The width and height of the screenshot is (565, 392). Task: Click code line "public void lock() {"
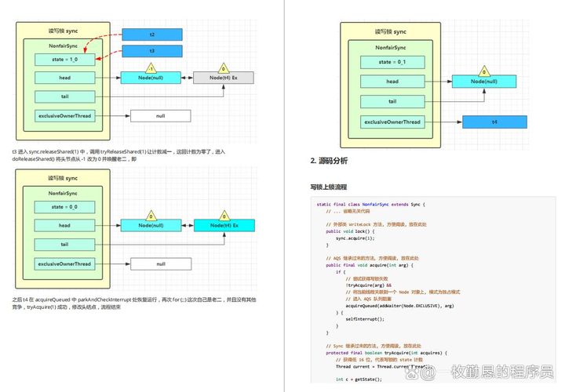click(350, 231)
